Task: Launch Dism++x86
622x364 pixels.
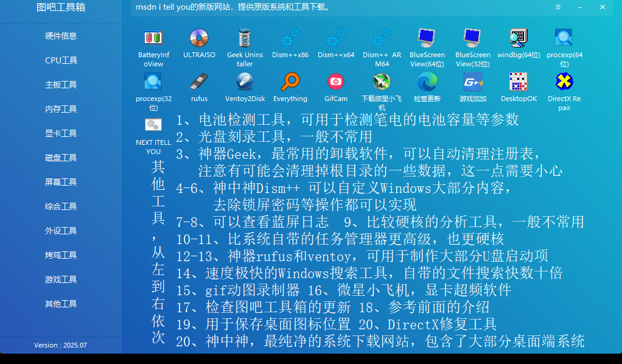Action: [290, 38]
